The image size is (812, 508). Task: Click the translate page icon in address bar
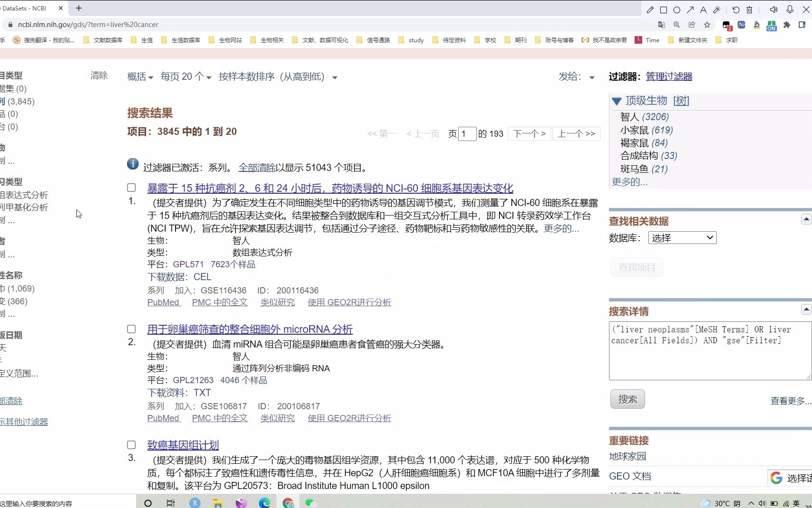pyautogui.click(x=662, y=25)
